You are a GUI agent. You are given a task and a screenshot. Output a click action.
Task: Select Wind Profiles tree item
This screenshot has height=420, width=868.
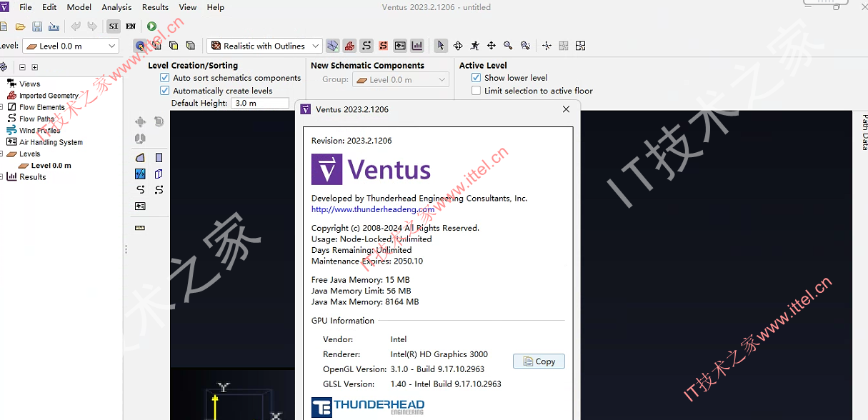pyautogui.click(x=39, y=131)
